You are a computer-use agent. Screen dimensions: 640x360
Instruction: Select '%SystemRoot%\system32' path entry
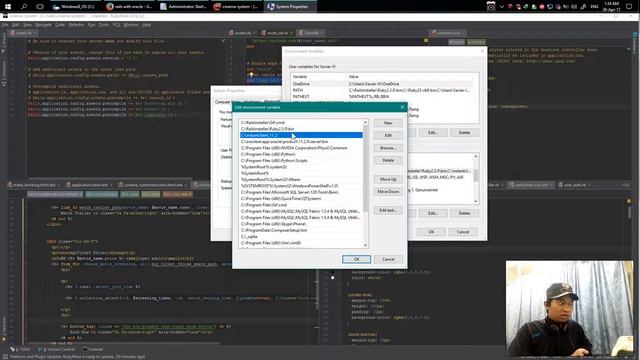[x=301, y=167]
